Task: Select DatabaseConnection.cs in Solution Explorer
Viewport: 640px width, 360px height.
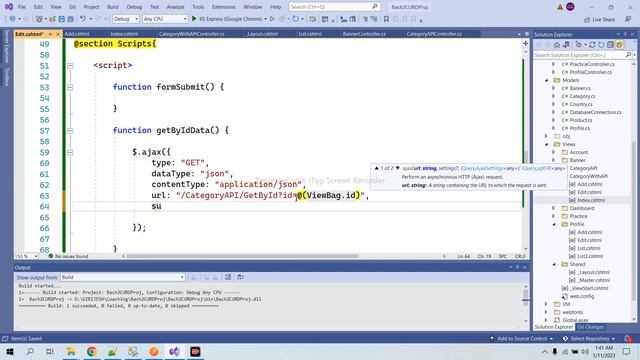Action: (x=595, y=112)
